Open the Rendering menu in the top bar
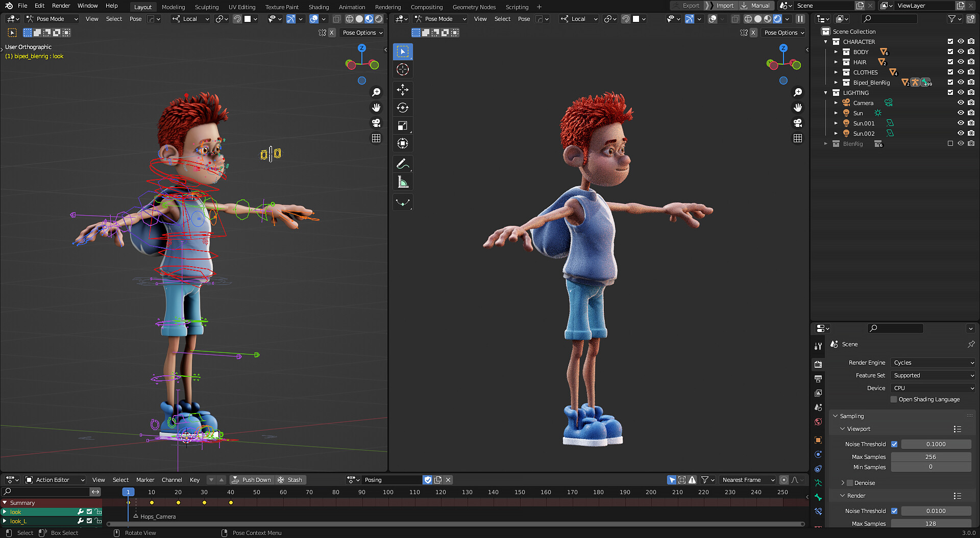The height and width of the screenshot is (538, 980). point(388,7)
